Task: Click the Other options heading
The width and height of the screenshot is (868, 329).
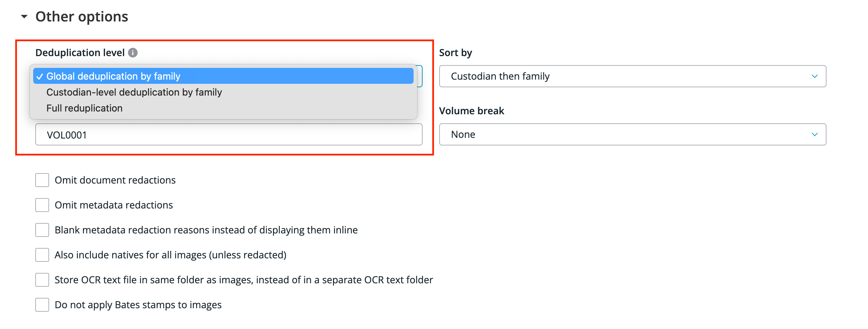Action: tap(82, 17)
